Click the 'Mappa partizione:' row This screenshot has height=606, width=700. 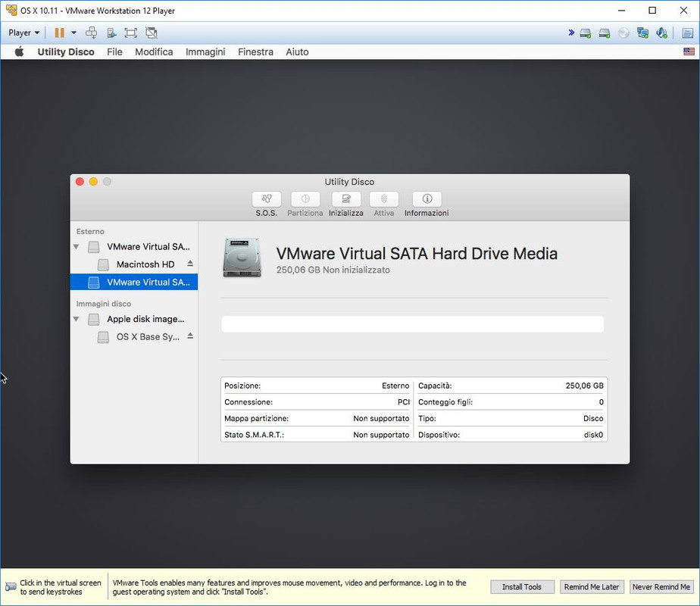click(x=317, y=418)
